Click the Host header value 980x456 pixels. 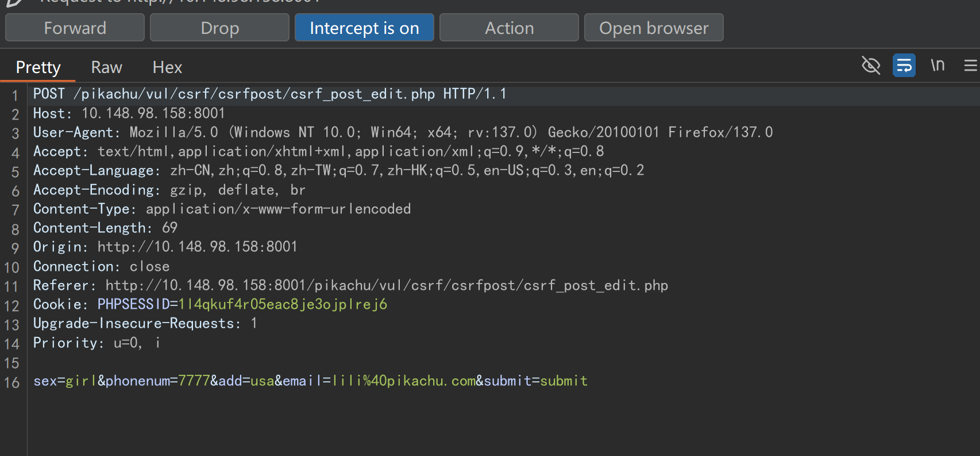click(x=153, y=113)
